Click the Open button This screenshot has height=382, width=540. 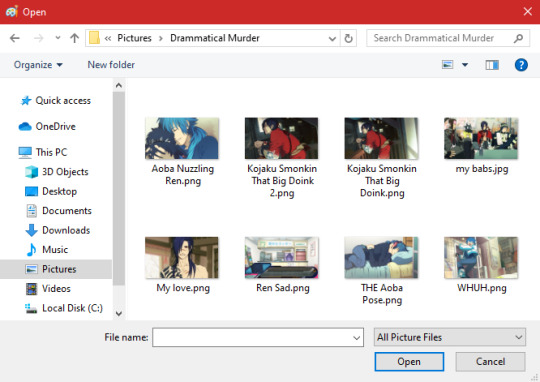(x=409, y=362)
